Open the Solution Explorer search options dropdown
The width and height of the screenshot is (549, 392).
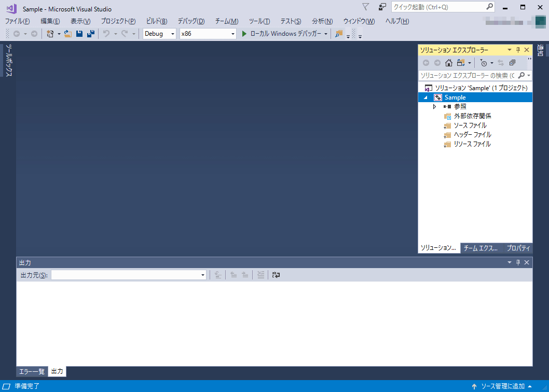(529, 75)
